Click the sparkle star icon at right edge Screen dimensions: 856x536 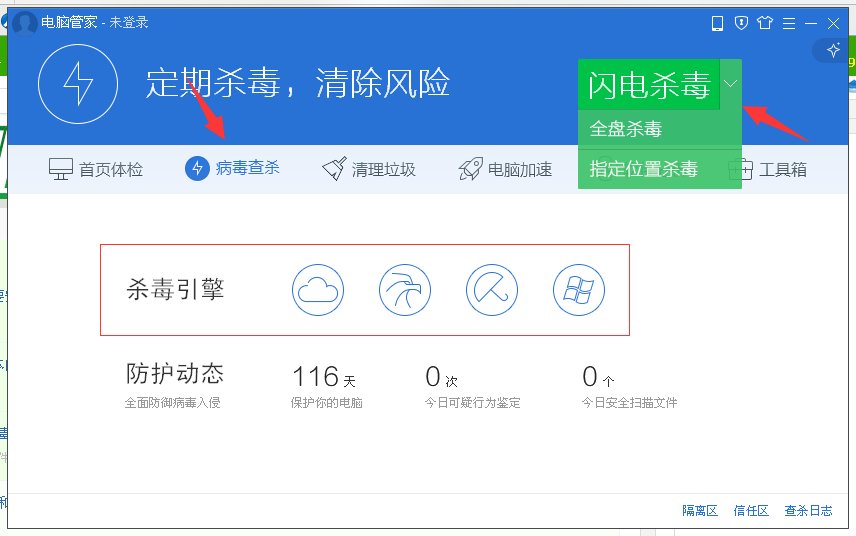click(x=833, y=51)
